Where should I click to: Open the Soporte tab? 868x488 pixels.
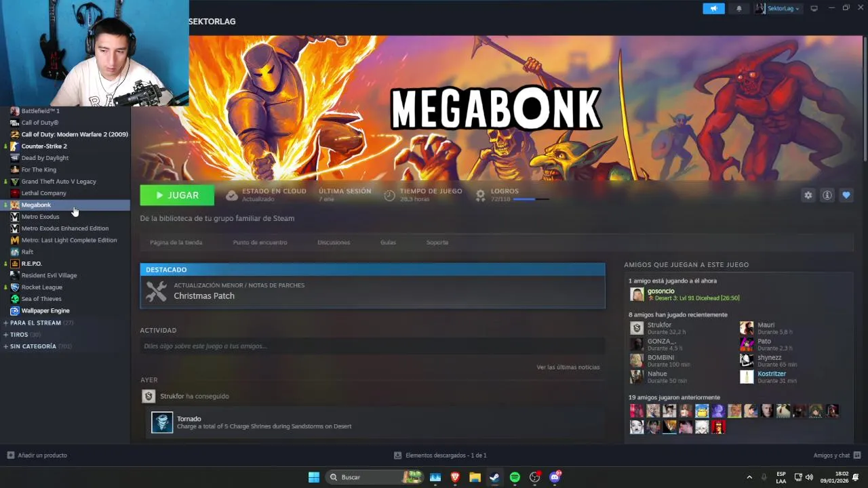click(x=437, y=242)
